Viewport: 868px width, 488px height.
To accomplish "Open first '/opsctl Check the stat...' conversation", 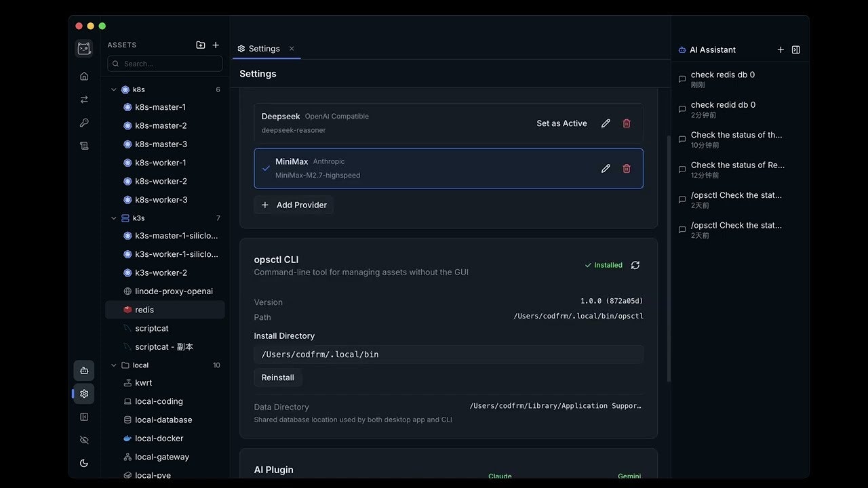I will coord(740,199).
